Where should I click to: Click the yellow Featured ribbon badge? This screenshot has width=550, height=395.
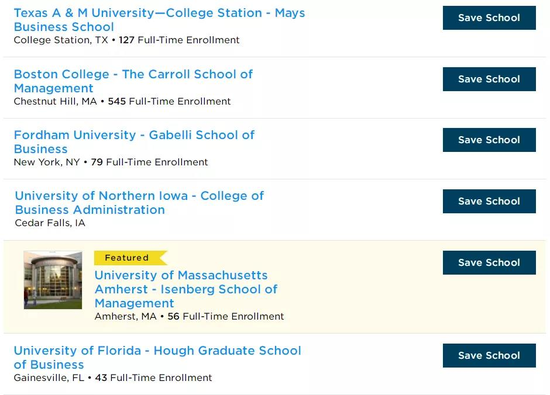[130, 258]
